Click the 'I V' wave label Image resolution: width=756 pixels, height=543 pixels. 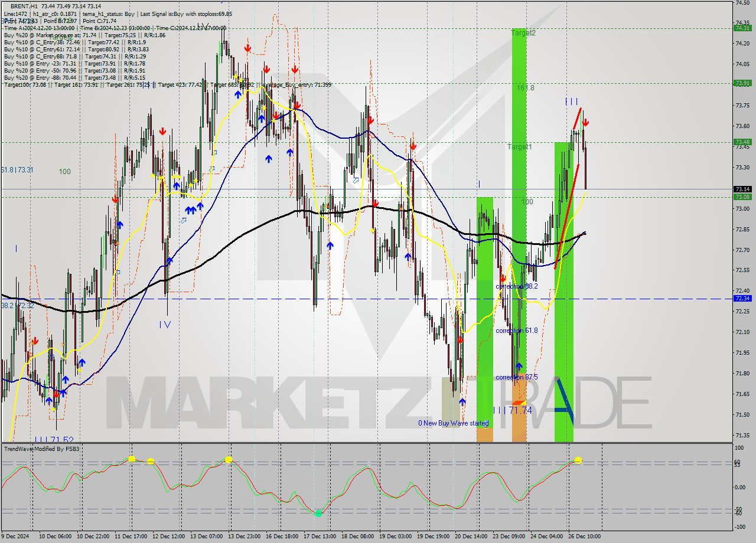[x=165, y=324]
